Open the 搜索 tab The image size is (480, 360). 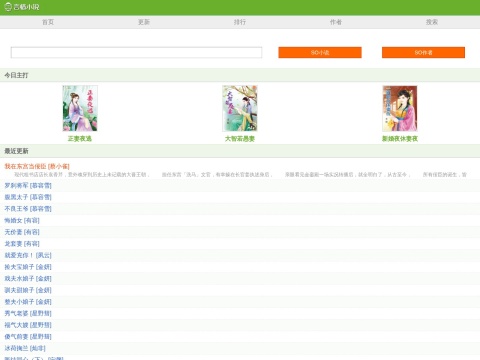tap(432, 22)
